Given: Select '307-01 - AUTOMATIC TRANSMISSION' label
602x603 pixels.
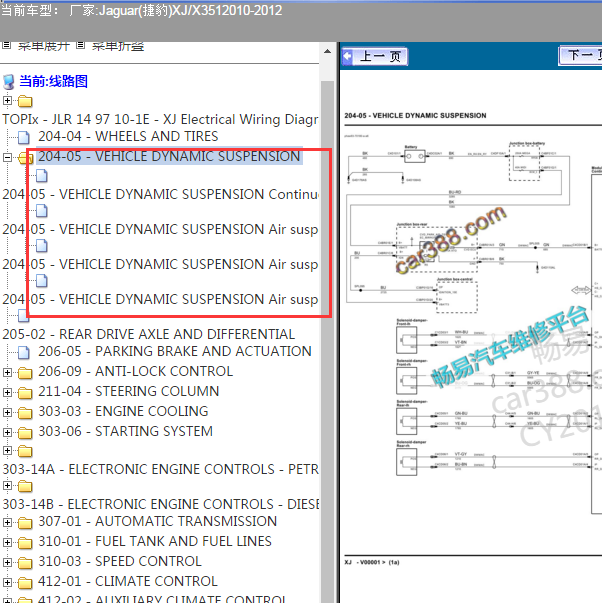Looking at the screenshot, I should point(158,521).
